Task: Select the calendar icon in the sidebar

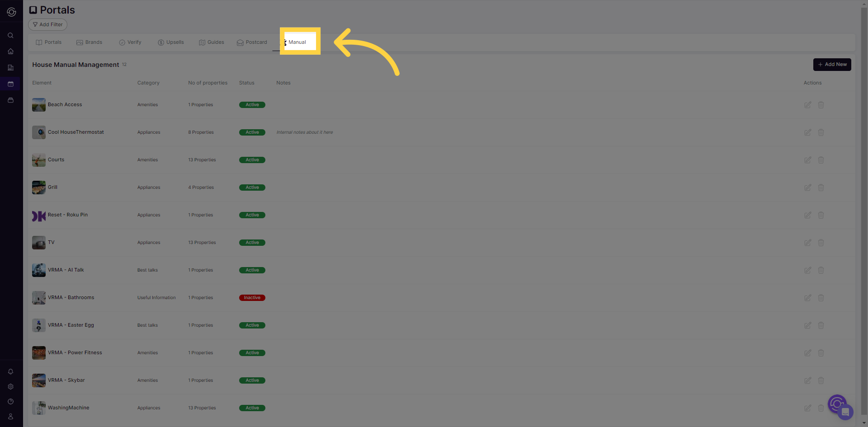Action: (10, 84)
